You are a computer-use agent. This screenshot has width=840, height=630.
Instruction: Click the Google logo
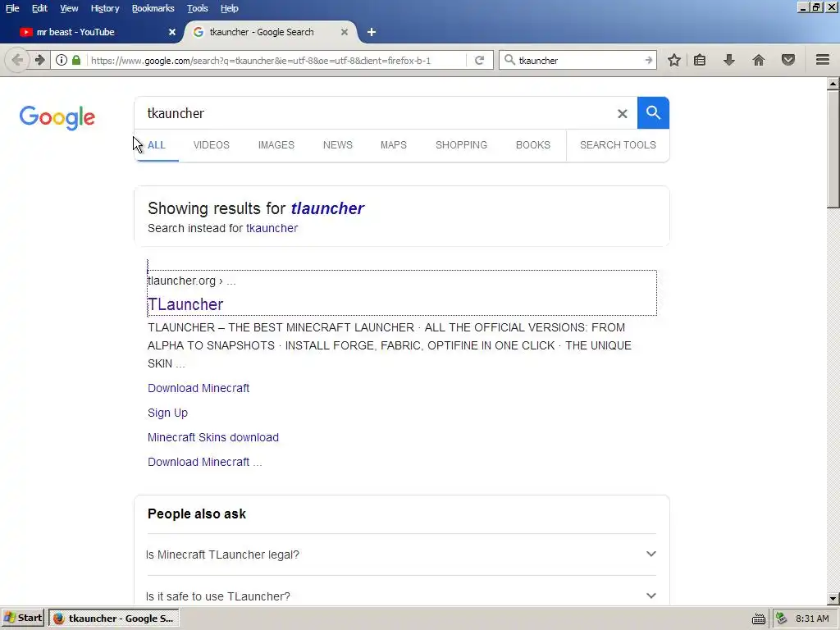57,117
